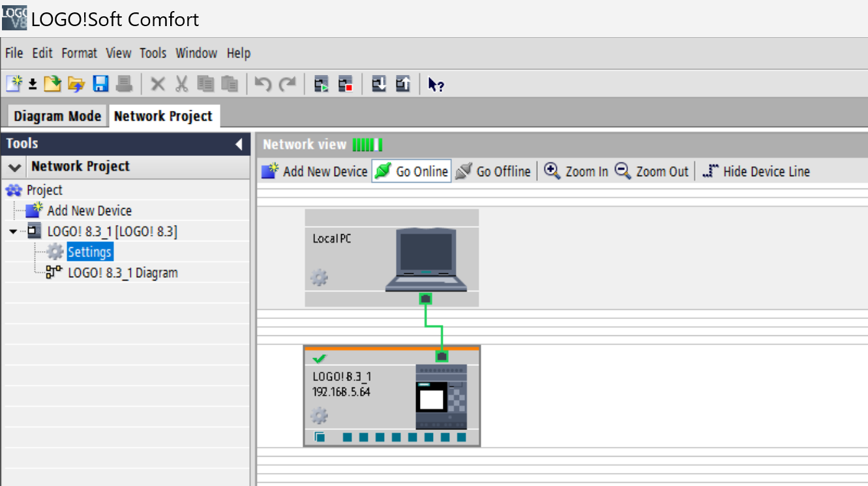Click the Zoom Out button
This screenshot has width=868, height=486.
pos(651,172)
